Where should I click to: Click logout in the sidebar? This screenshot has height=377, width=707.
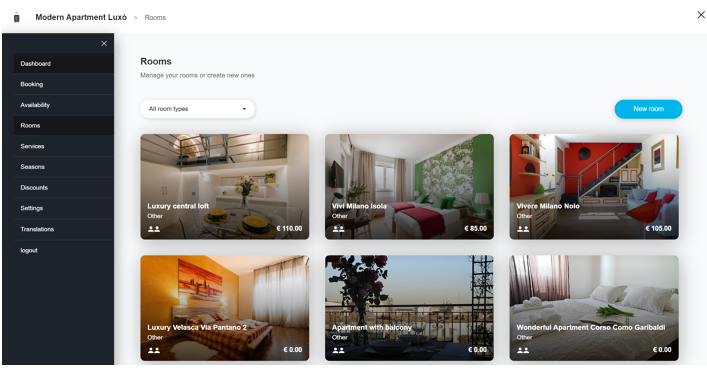pos(64,250)
